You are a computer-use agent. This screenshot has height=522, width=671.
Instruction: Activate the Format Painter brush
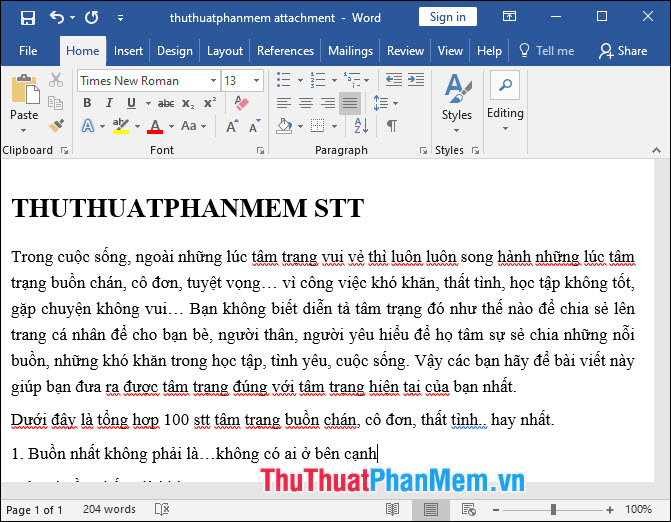56,126
